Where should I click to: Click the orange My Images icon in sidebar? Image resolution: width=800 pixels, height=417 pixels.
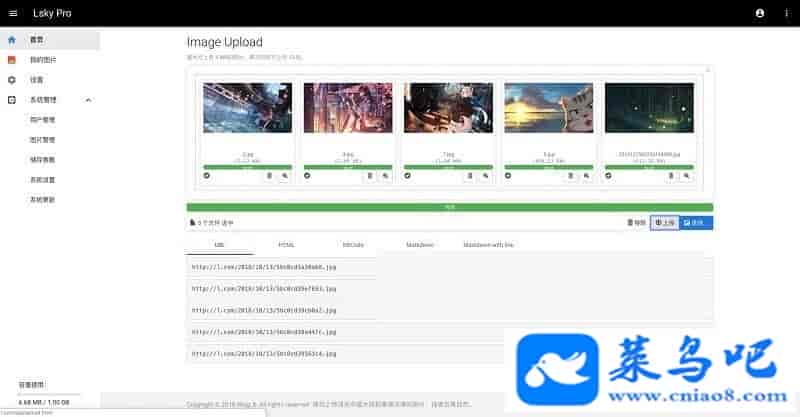pyautogui.click(x=12, y=60)
